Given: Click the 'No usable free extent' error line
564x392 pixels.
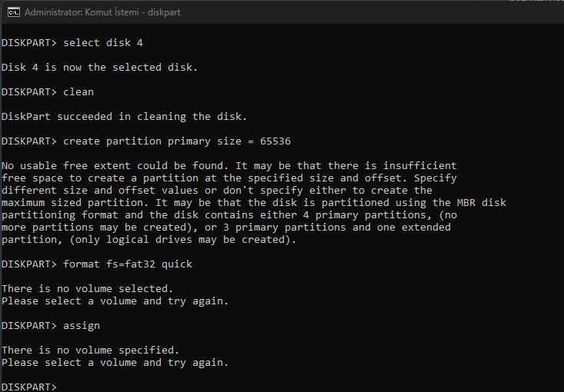Looking at the screenshot, I should point(229,166).
